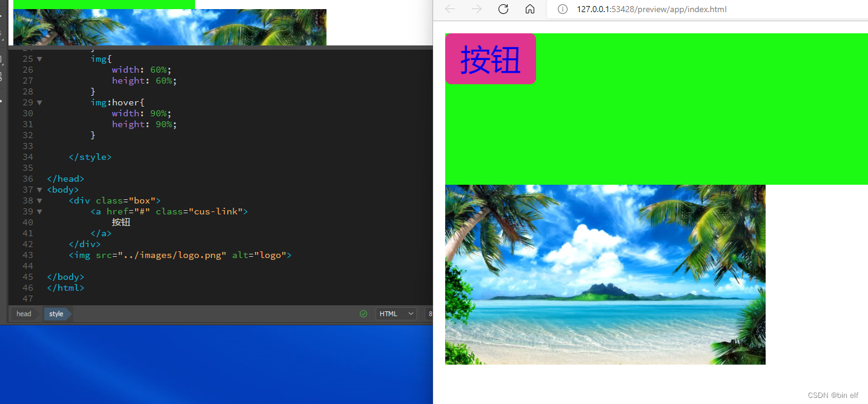
Task: Click the CSDN @bin elf watermark link
Action: click(833, 395)
